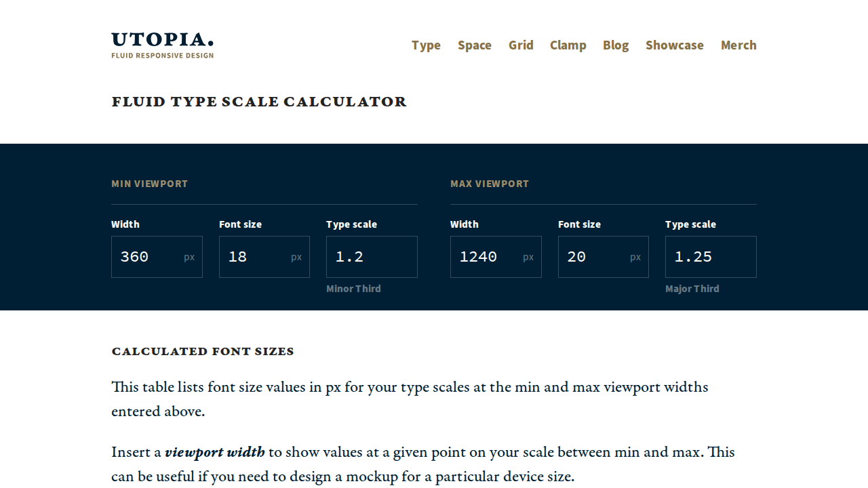The width and height of the screenshot is (868, 488).
Task: Click the Max Viewport section heading
Action: pos(490,184)
